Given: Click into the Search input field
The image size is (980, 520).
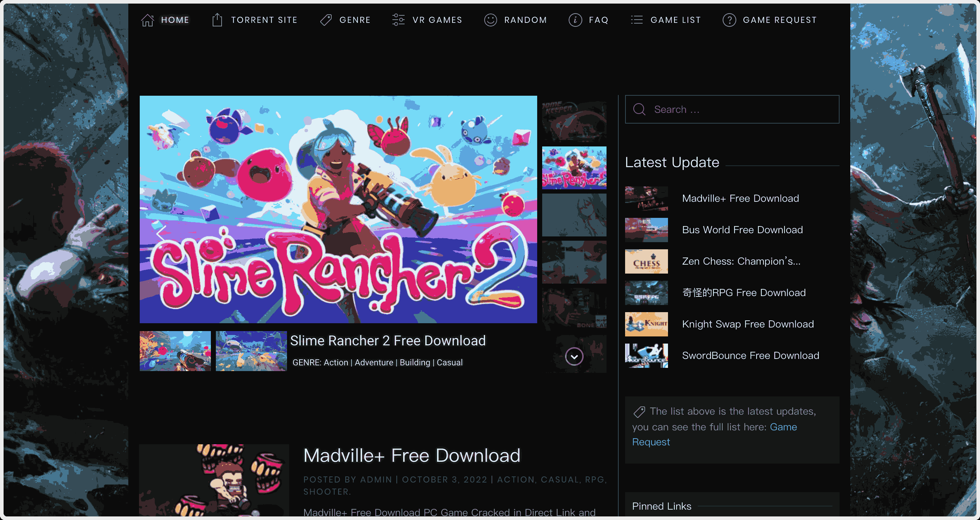Looking at the screenshot, I should tap(732, 110).
